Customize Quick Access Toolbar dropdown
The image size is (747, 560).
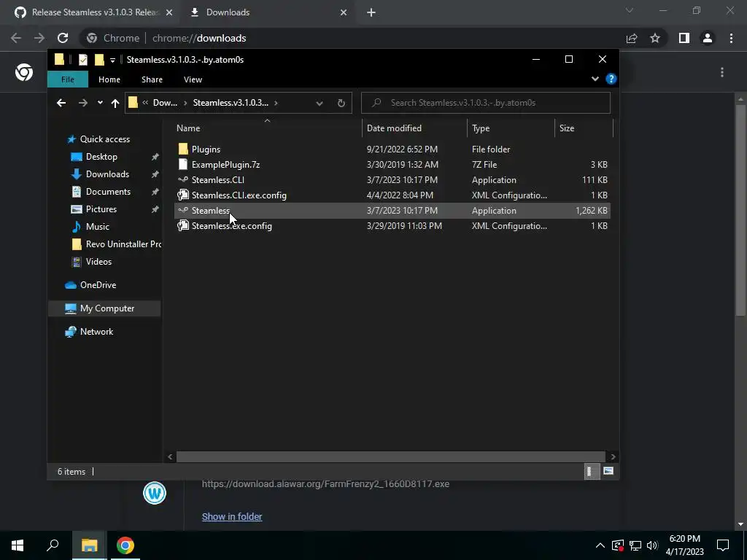(112, 60)
